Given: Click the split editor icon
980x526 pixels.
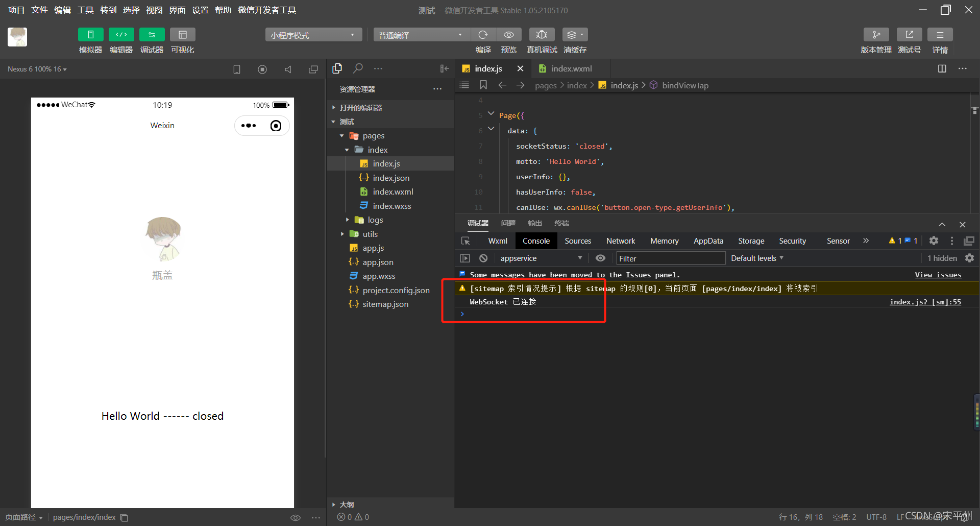Looking at the screenshot, I should 942,68.
